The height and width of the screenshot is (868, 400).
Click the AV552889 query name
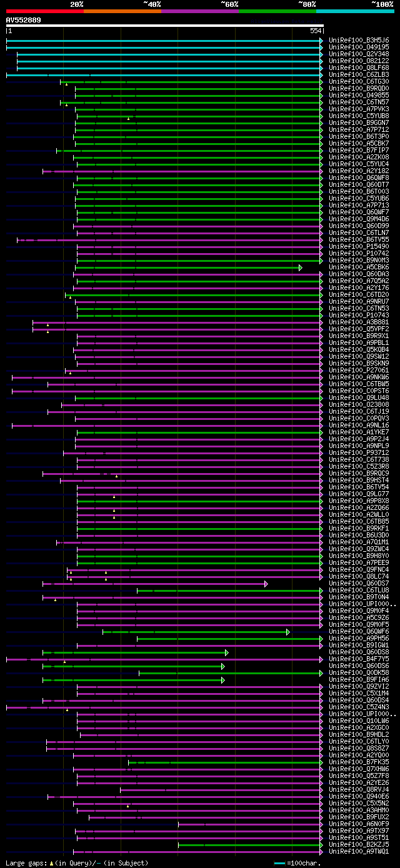pyautogui.click(x=24, y=20)
